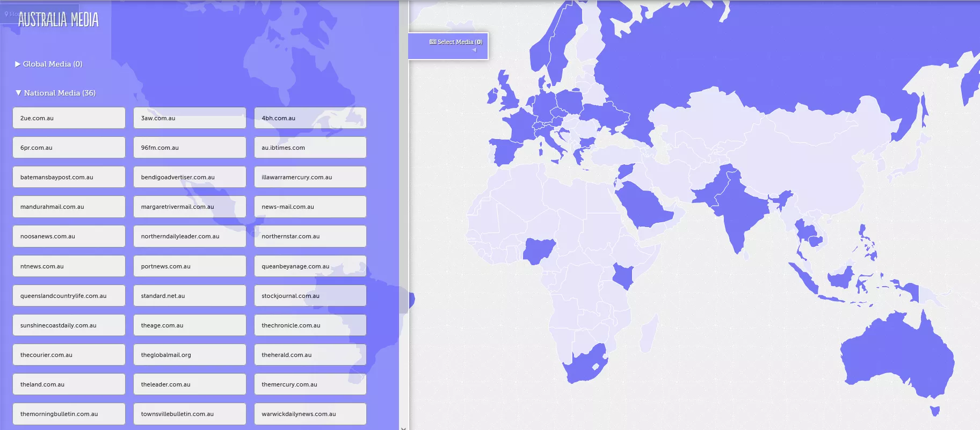Select bendigoadvertiser.com.au
The image size is (980, 430).
click(x=190, y=177)
